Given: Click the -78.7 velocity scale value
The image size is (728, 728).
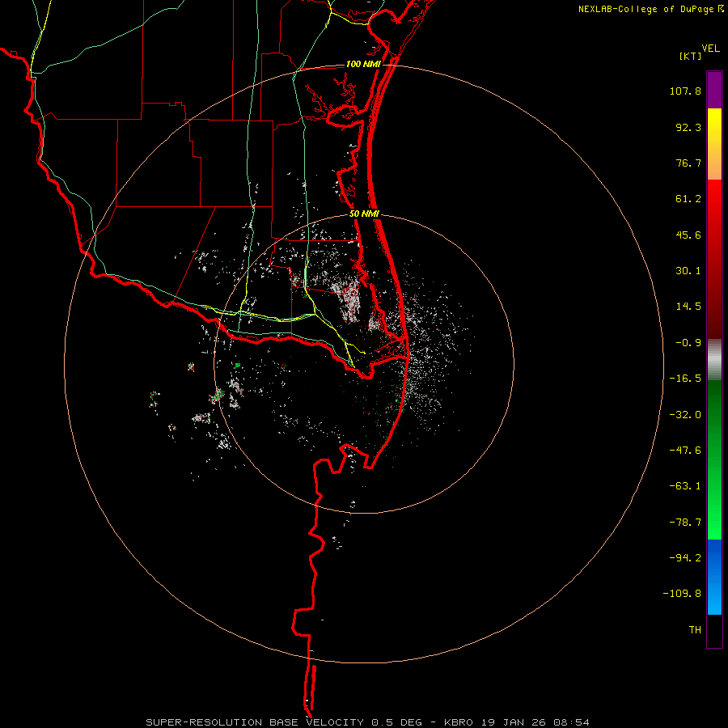Looking at the screenshot, I should point(685,523).
